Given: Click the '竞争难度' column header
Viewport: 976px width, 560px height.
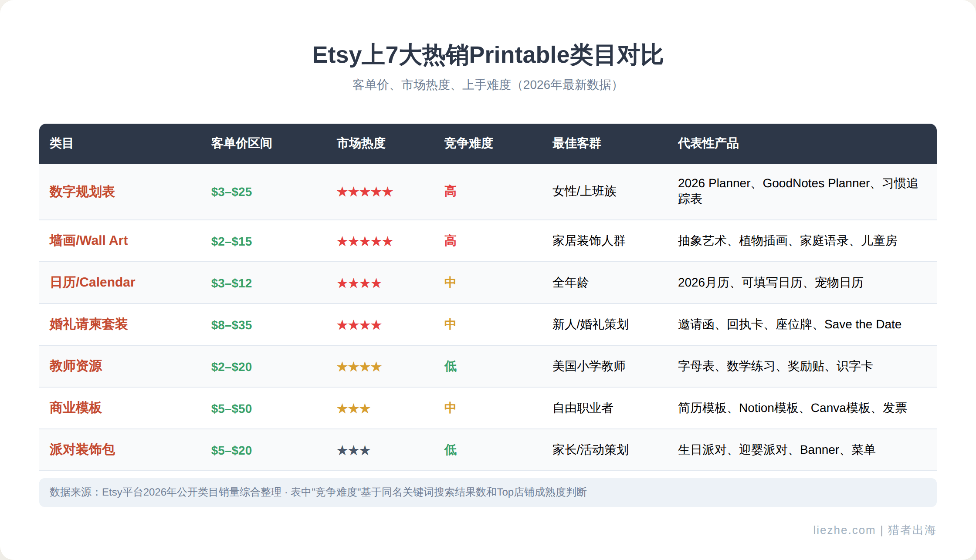Looking at the screenshot, I should (468, 143).
